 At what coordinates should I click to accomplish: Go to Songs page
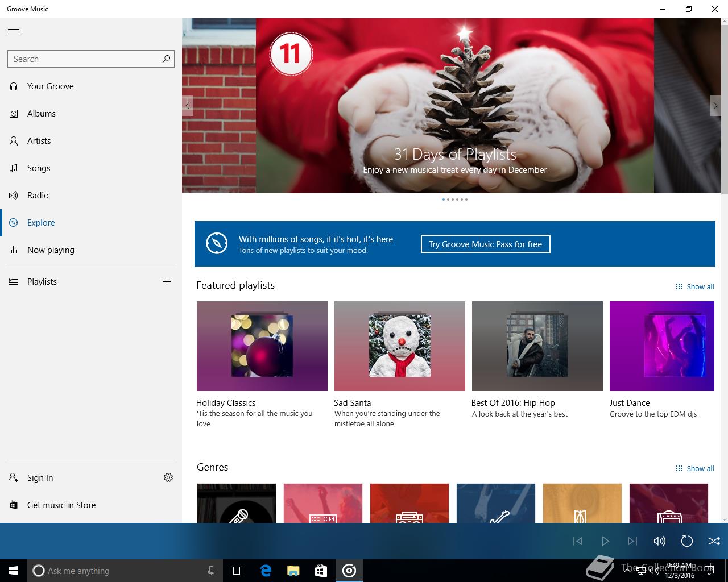[91, 168]
